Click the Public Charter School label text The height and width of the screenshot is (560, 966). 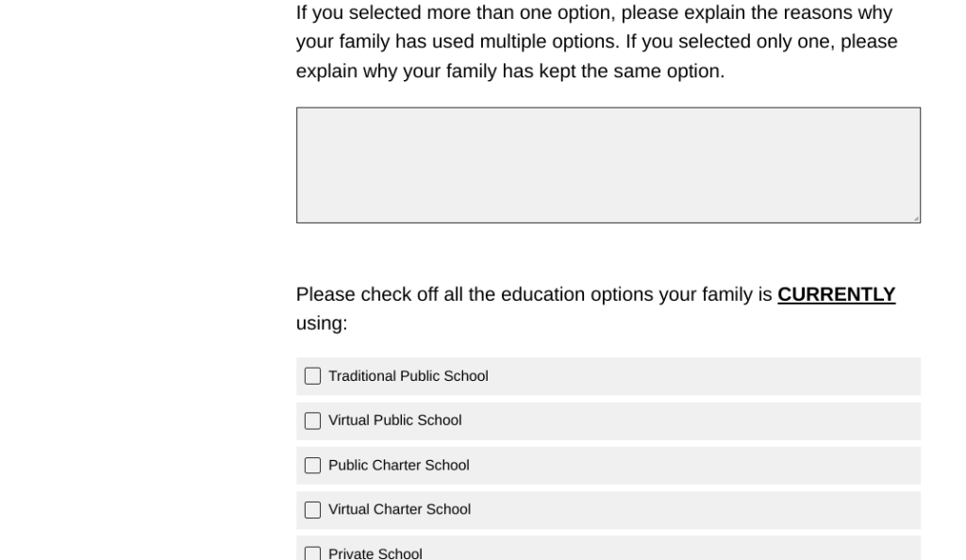[398, 466]
